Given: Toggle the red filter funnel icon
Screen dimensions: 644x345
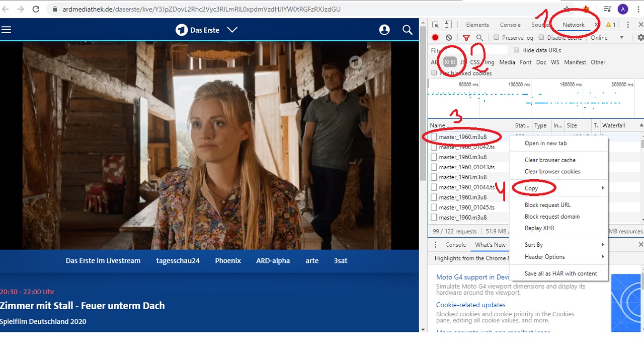Looking at the screenshot, I should tap(466, 38).
